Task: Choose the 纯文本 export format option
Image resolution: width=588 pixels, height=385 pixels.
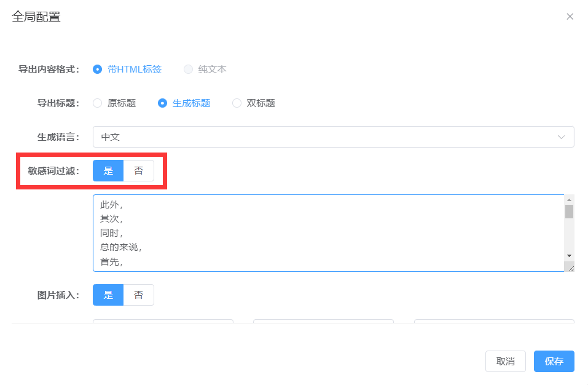Action: (205, 69)
